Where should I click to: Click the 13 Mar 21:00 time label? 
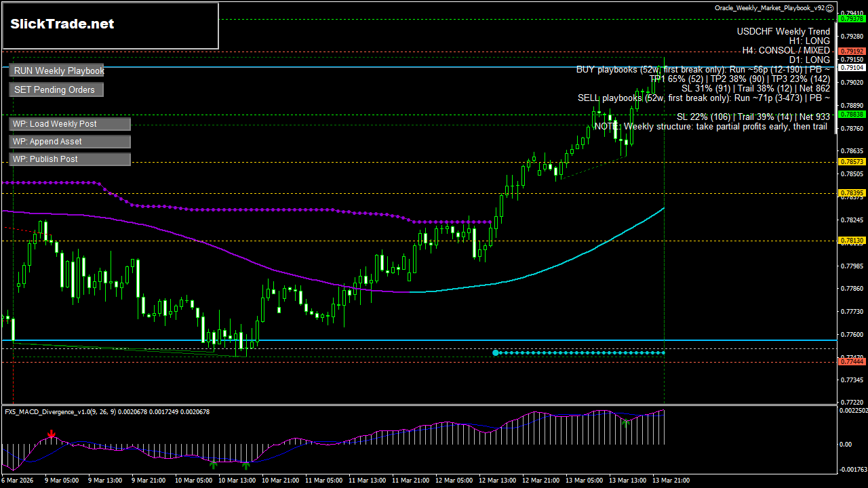pos(671,480)
